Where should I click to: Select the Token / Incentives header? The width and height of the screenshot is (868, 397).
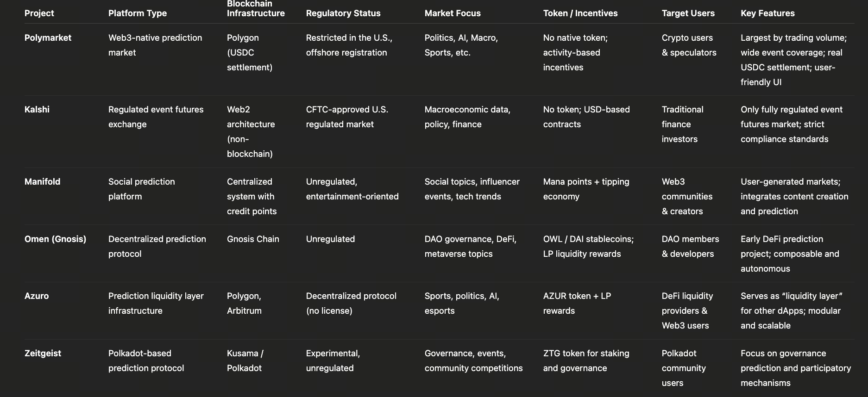click(x=580, y=13)
